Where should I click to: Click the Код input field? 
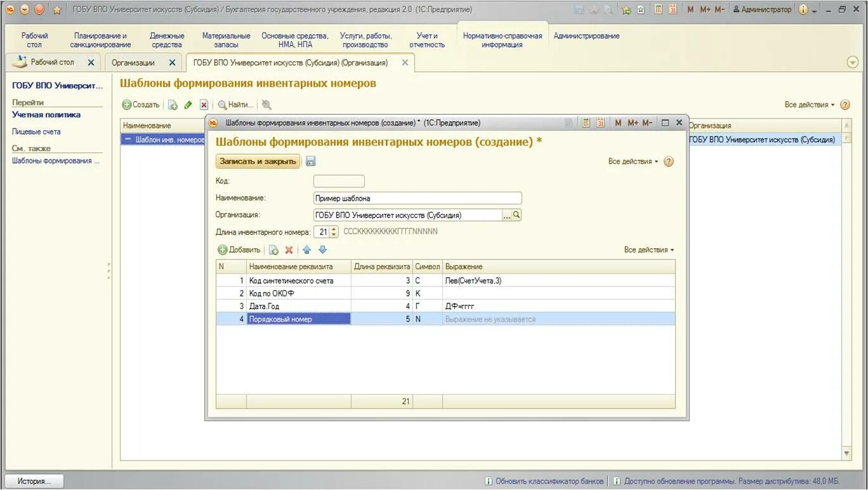coord(339,181)
